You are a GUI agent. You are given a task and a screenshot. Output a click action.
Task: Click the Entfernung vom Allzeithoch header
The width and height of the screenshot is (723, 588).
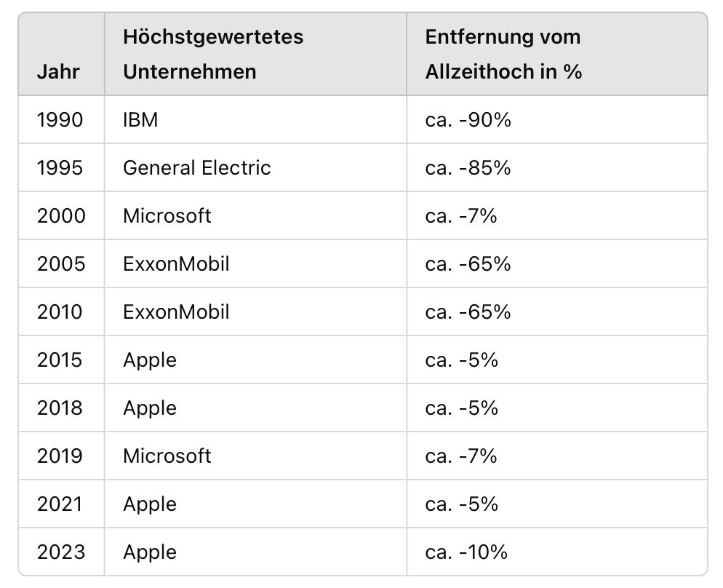(503, 55)
